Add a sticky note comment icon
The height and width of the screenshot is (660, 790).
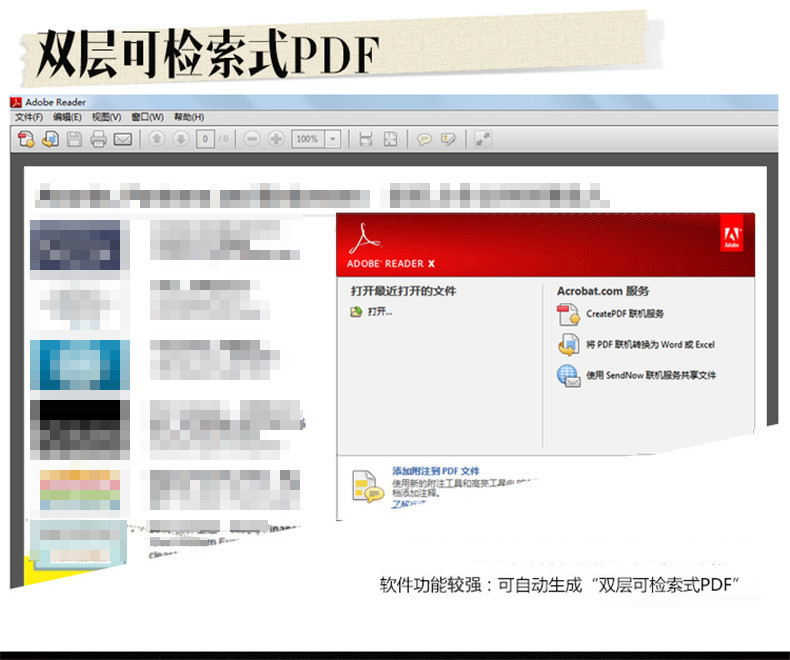click(x=424, y=139)
